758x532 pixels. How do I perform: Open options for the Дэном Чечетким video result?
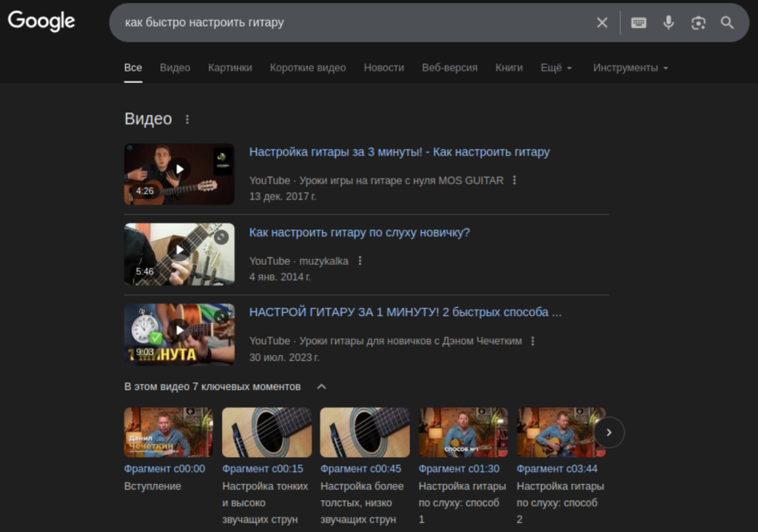pyautogui.click(x=533, y=341)
